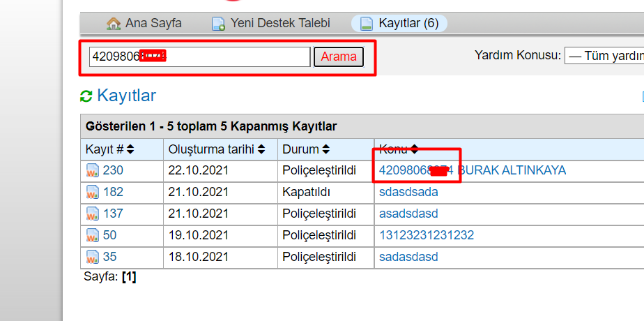Click the green refresh icon beside Kayıtlar
Viewport: 644px width, 321px height.
(x=86, y=96)
